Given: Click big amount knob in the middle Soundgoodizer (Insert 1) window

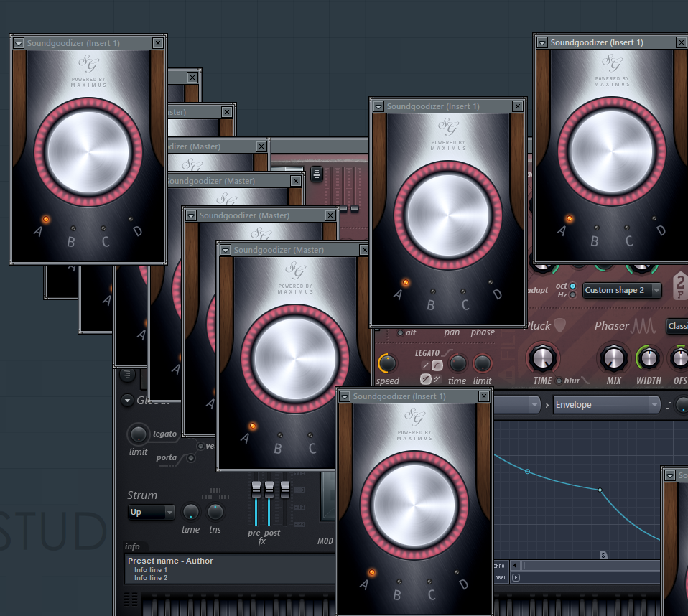Looking at the screenshot, I should point(448,215).
